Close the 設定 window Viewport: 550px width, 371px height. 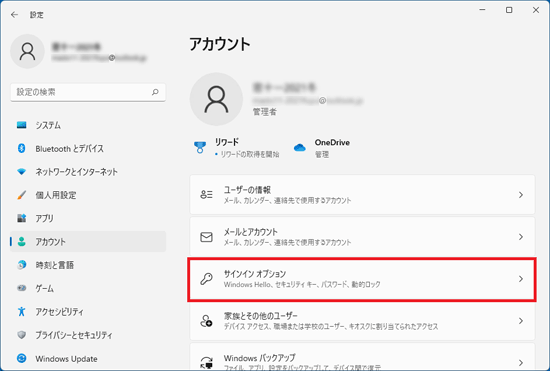(x=536, y=10)
